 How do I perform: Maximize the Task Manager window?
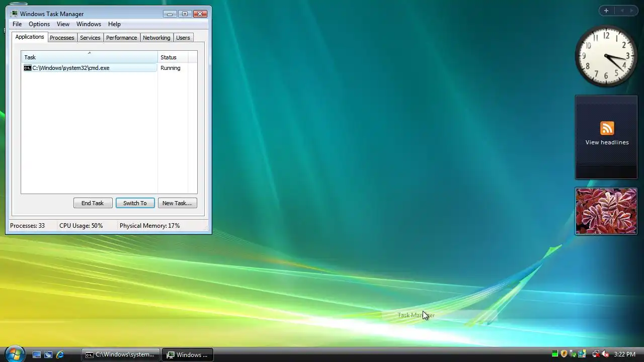click(x=185, y=14)
